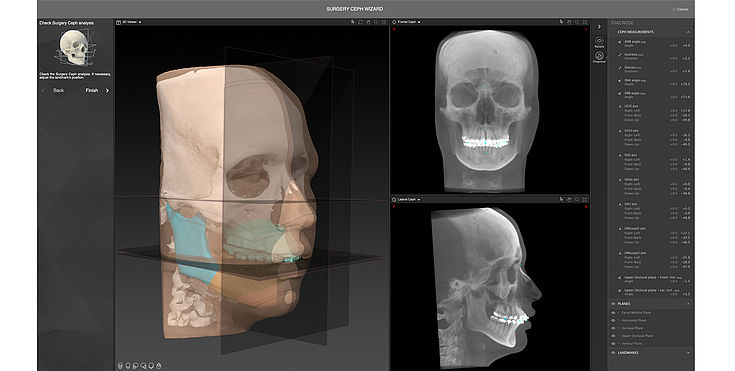Select the zoom magnifier in Frontal Ceph toolbar
735x371 pixels.
pos(577,22)
